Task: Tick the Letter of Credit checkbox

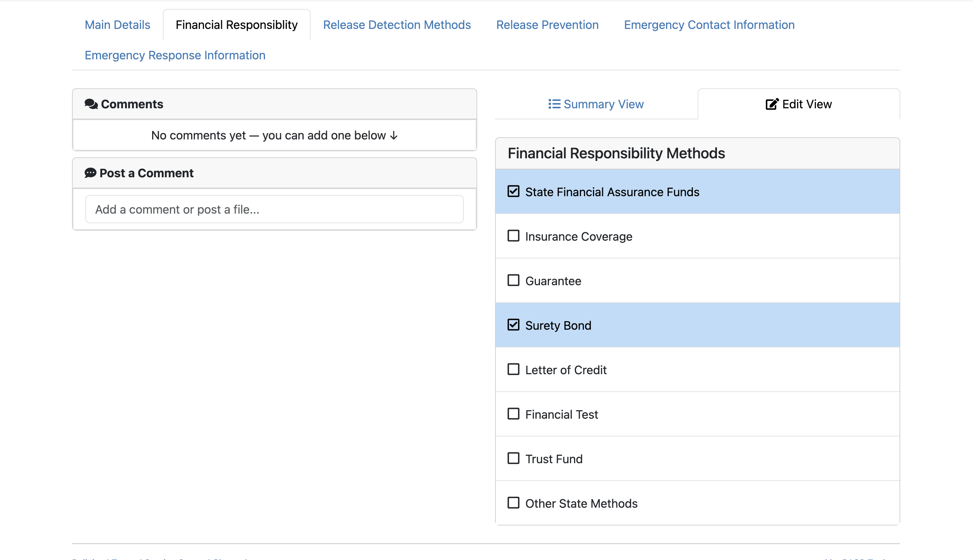Action: [513, 369]
